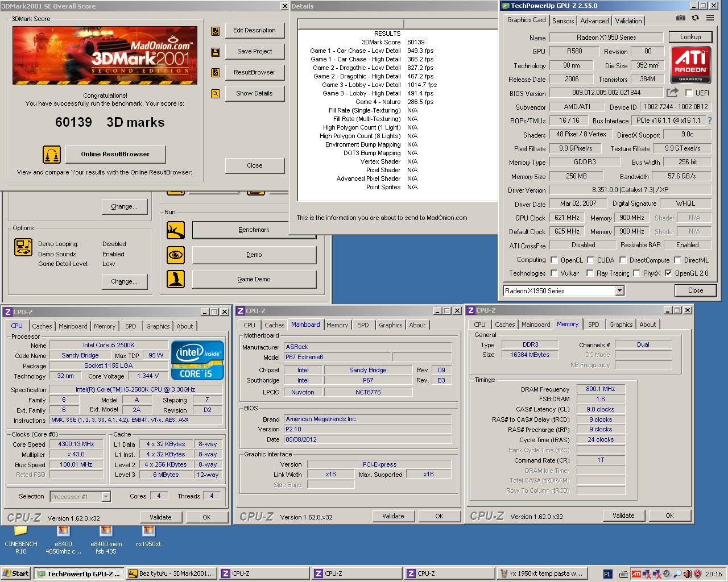Toggle the DirectCompute checkbox
Image resolution: width=728 pixels, height=582 pixels.
point(623,260)
